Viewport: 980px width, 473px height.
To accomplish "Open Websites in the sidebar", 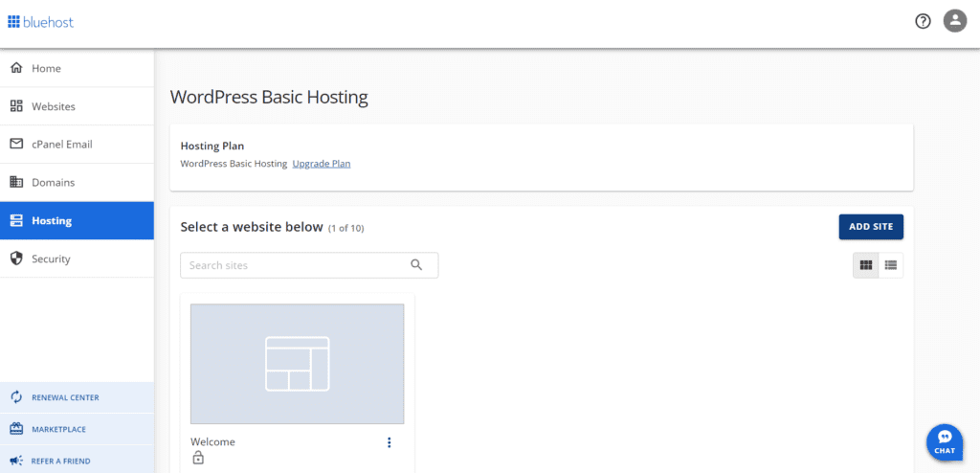I will click(x=77, y=106).
